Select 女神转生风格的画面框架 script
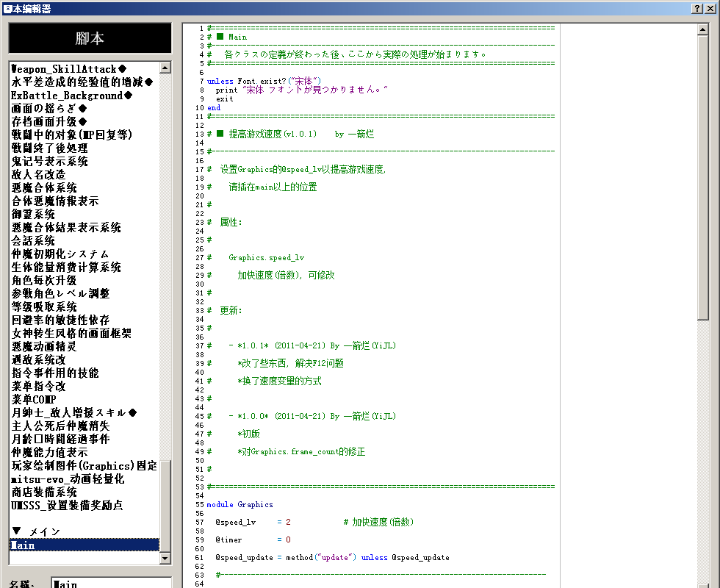The height and width of the screenshot is (588, 720). pos(84,334)
